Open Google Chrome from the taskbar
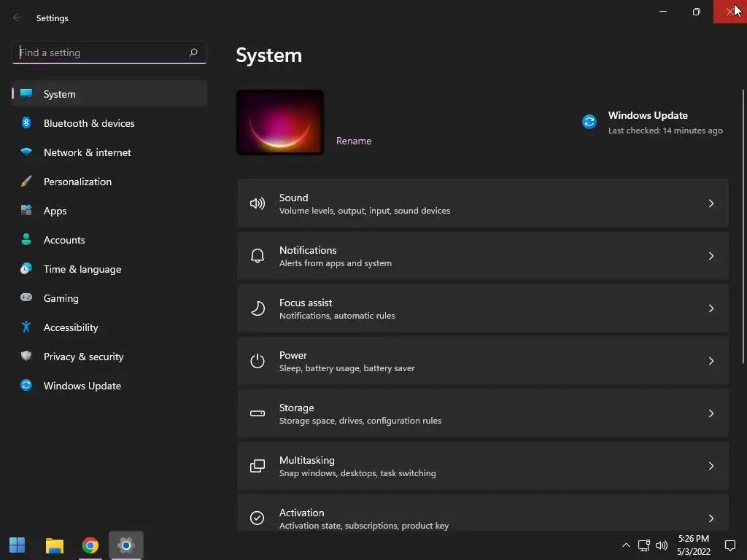747x560 pixels. [x=90, y=545]
